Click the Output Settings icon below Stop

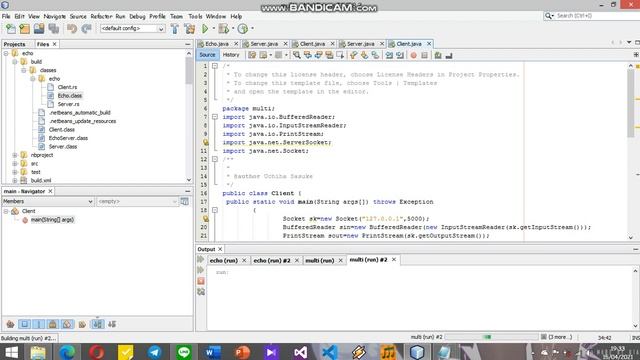click(201, 292)
